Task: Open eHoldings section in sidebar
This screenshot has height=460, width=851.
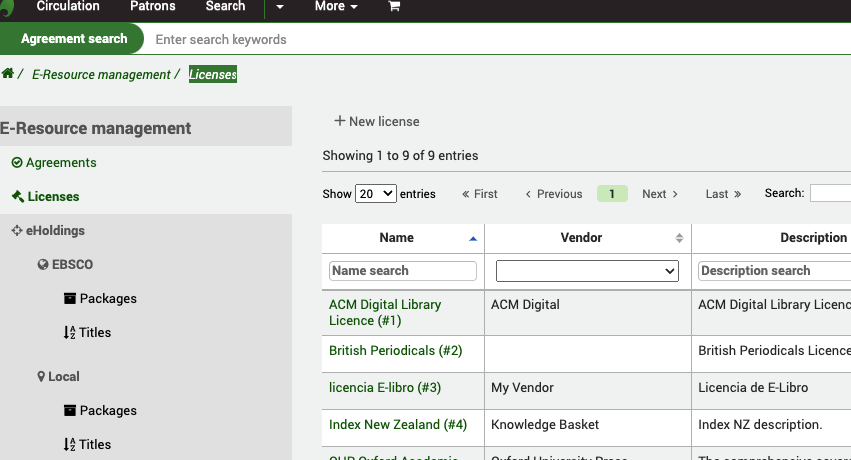Action: pos(54,231)
